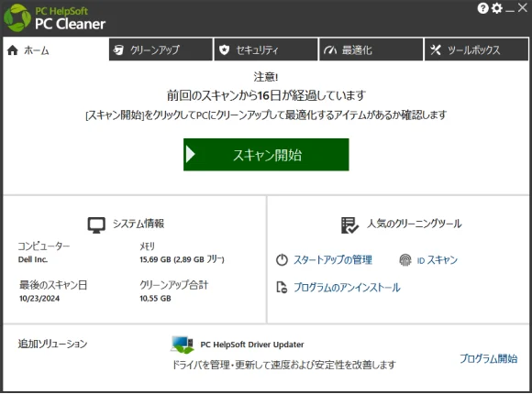Click the PC HelpSoft Driver Updater title
532x394 pixels.
(252, 345)
